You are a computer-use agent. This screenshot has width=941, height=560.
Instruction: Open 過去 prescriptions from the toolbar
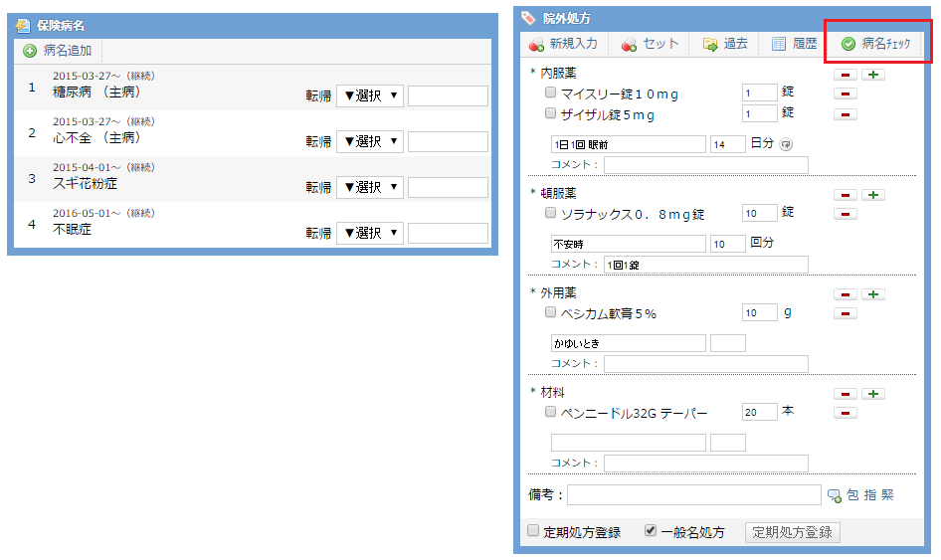pyautogui.click(x=725, y=44)
